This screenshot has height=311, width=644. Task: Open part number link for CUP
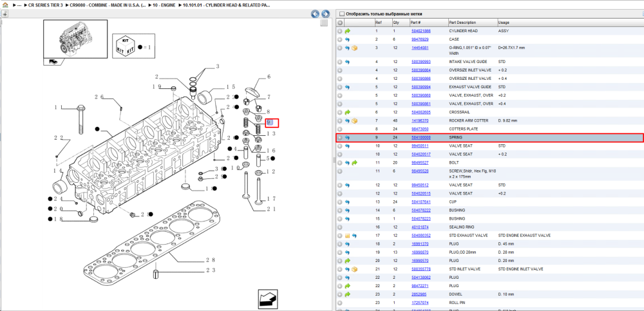pyautogui.click(x=421, y=202)
